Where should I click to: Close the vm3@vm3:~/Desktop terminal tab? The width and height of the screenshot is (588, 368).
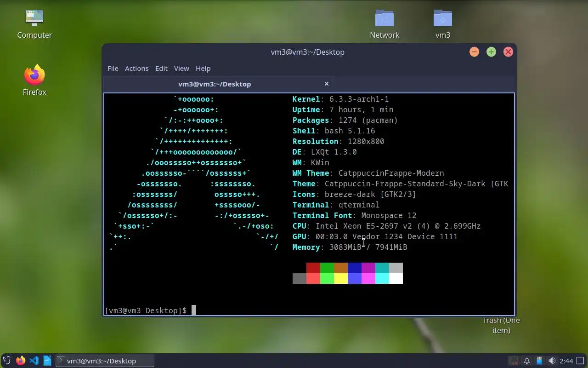point(327,84)
